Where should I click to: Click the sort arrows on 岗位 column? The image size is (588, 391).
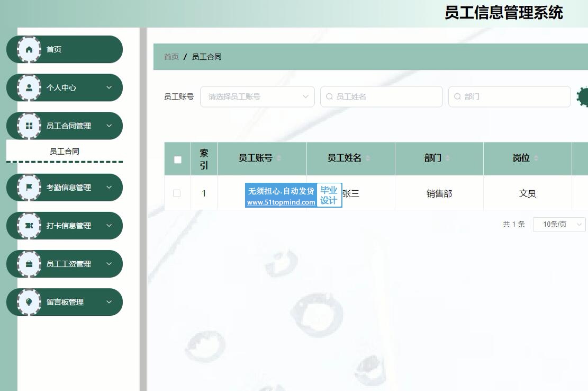pos(536,158)
